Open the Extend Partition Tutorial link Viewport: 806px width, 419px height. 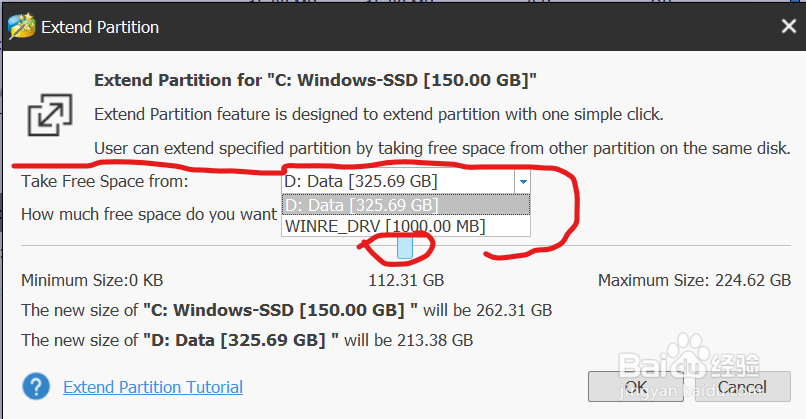(x=153, y=387)
